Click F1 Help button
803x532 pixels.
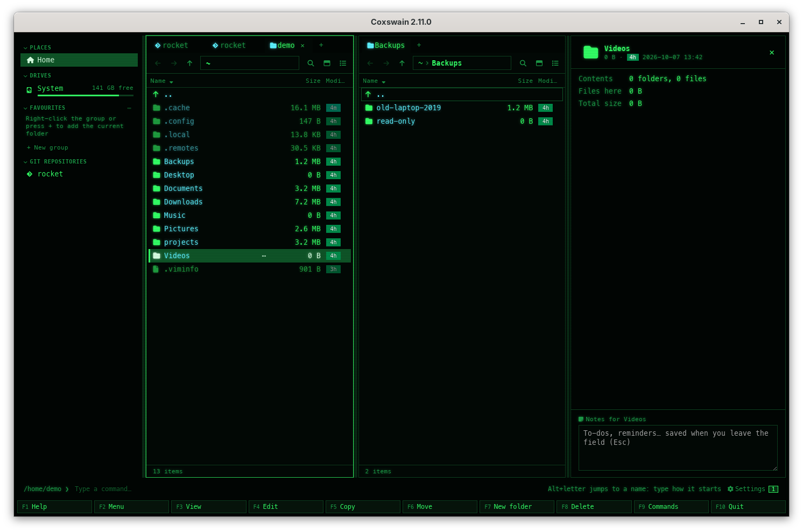coord(54,507)
